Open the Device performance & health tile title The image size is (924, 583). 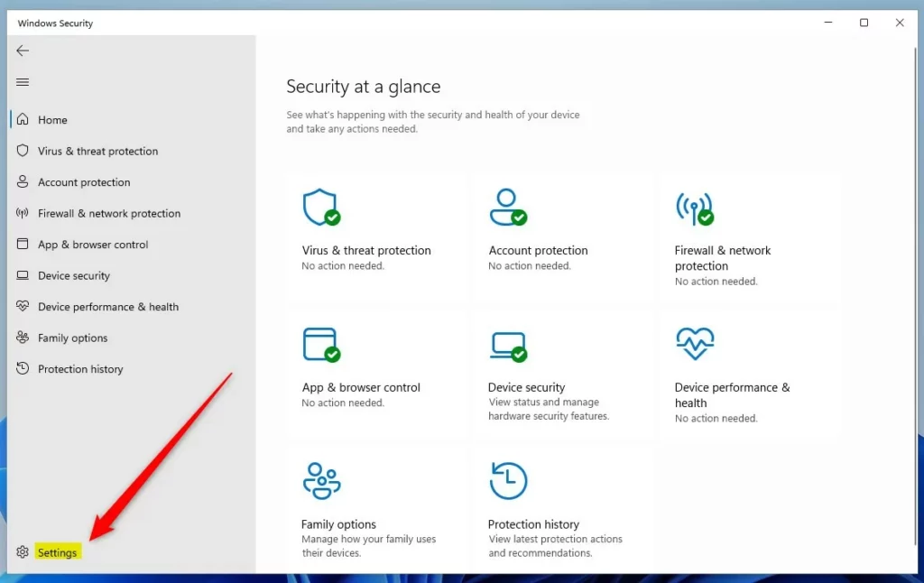pos(732,395)
